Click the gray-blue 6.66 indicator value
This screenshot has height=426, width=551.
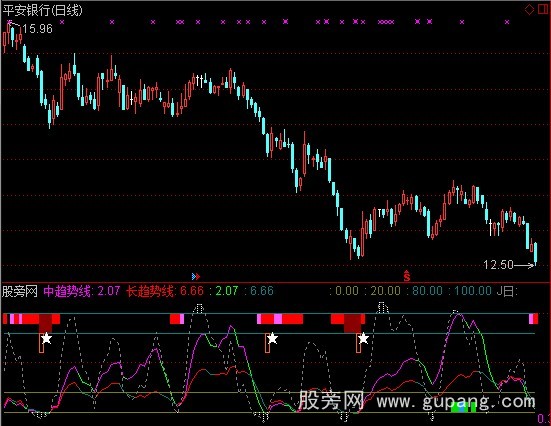[x=262, y=291]
